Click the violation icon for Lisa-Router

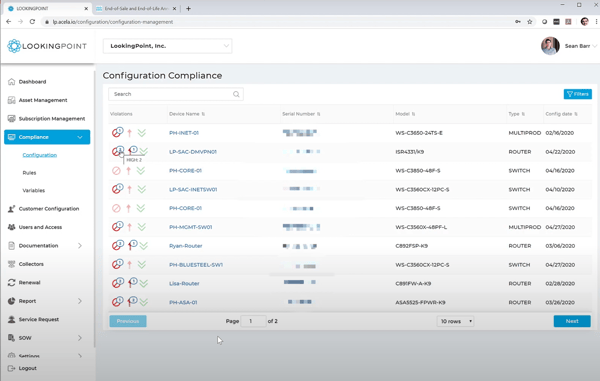coord(117,283)
